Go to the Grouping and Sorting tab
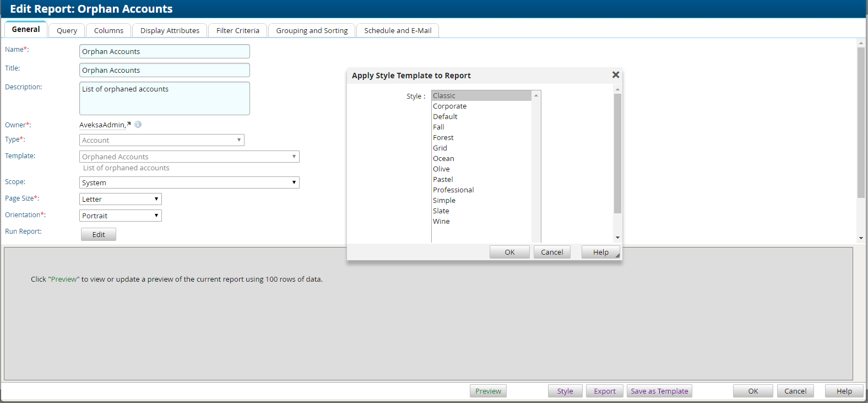The image size is (868, 403). 312,30
